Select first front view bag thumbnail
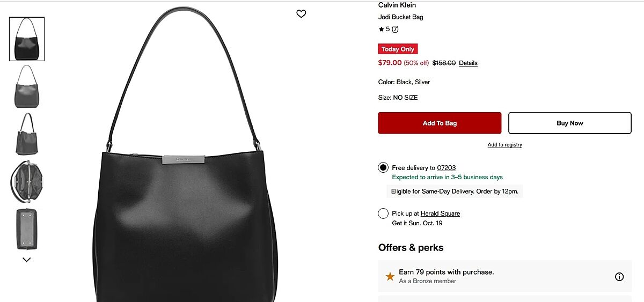This screenshot has height=302, width=644. [x=27, y=39]
